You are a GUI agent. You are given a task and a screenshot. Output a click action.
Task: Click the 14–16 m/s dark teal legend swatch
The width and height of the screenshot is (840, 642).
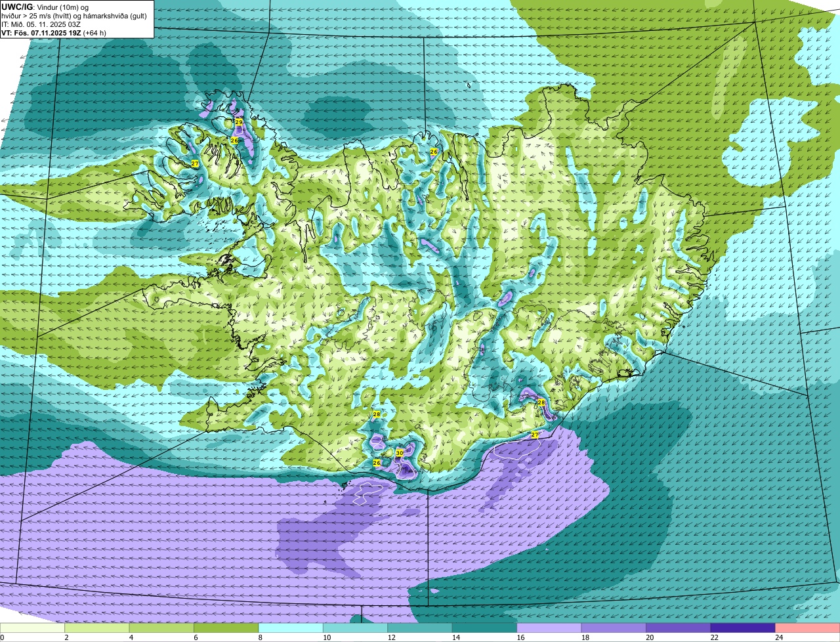tap(484, 628)
